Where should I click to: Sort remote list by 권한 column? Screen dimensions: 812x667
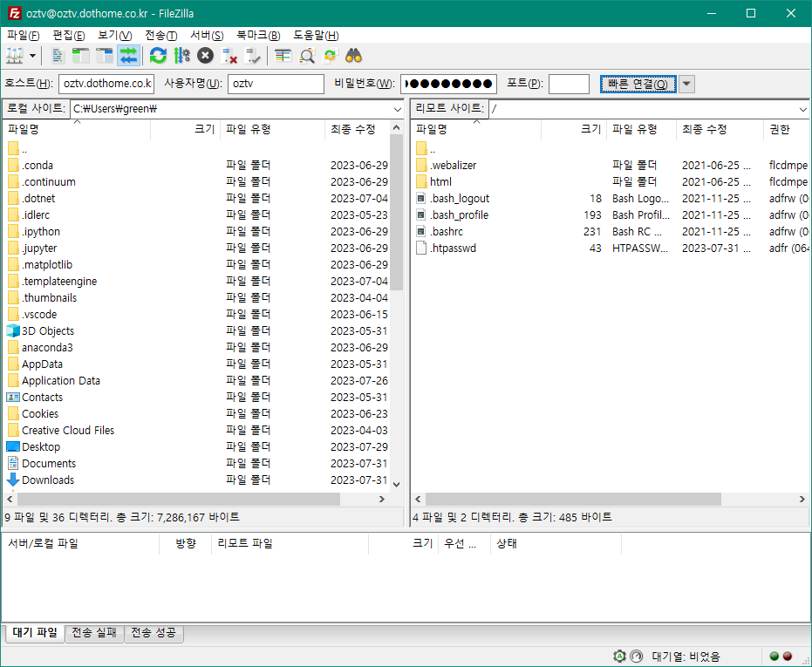(x=786, y=129)
